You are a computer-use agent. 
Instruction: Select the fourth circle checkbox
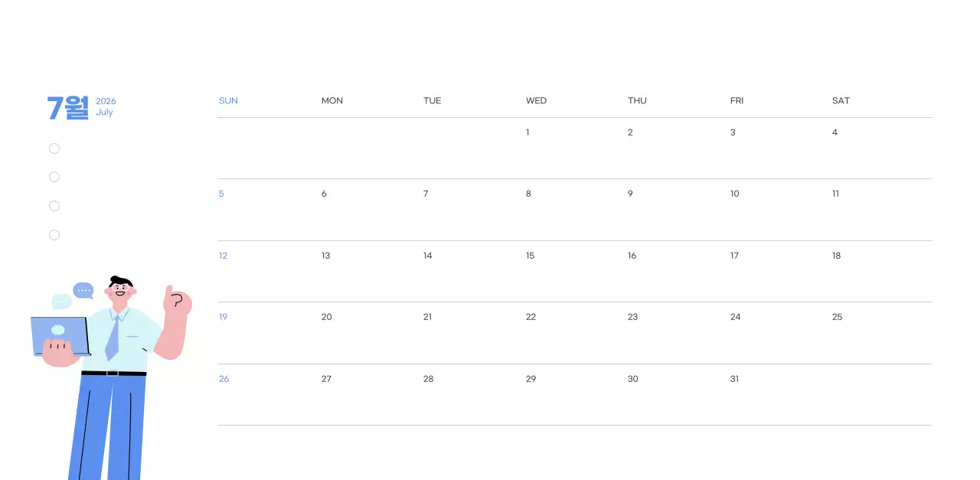tap(54, 235)
